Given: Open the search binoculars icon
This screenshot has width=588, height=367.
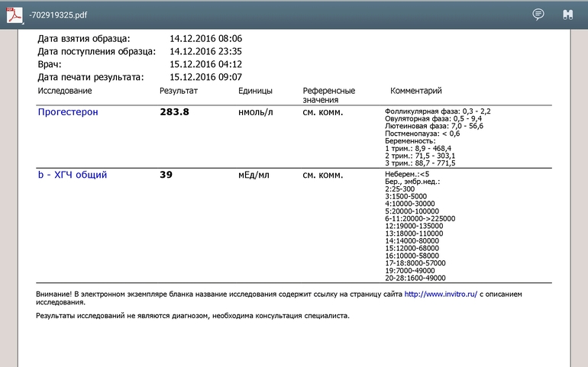Looking at the screenshot, I should point(568,14).
